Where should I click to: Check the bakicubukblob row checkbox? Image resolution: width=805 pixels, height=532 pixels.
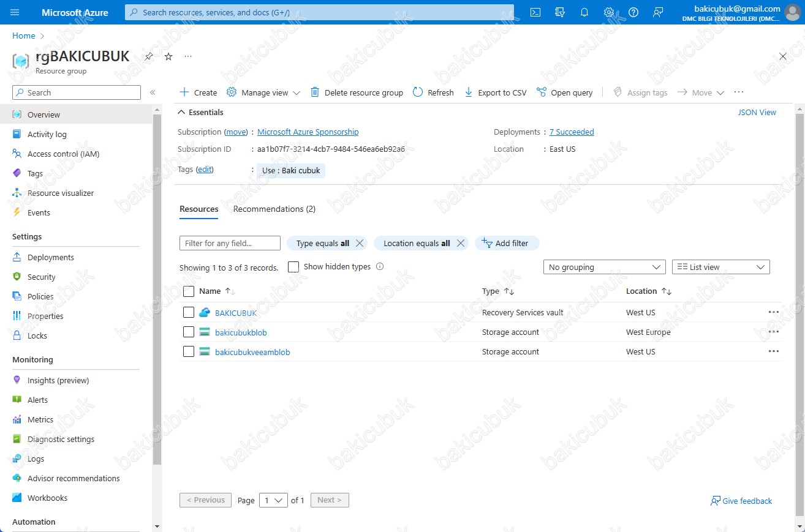(189, 332)
